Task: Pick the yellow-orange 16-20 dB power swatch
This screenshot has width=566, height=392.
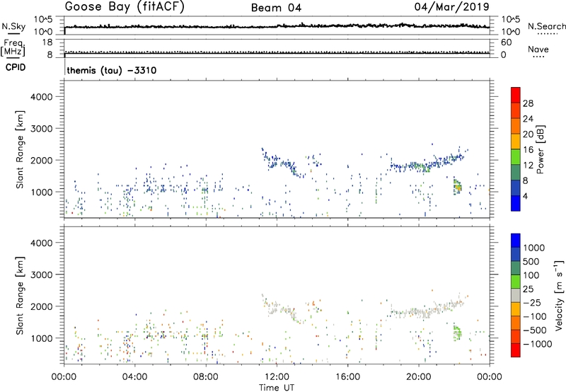Action: 516,141
